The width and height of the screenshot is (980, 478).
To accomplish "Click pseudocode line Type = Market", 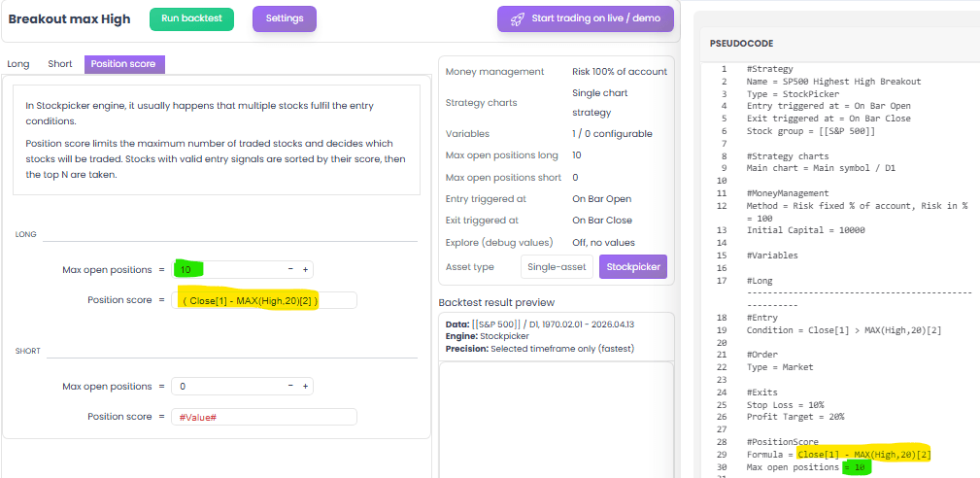I will [x=780, y=367].
